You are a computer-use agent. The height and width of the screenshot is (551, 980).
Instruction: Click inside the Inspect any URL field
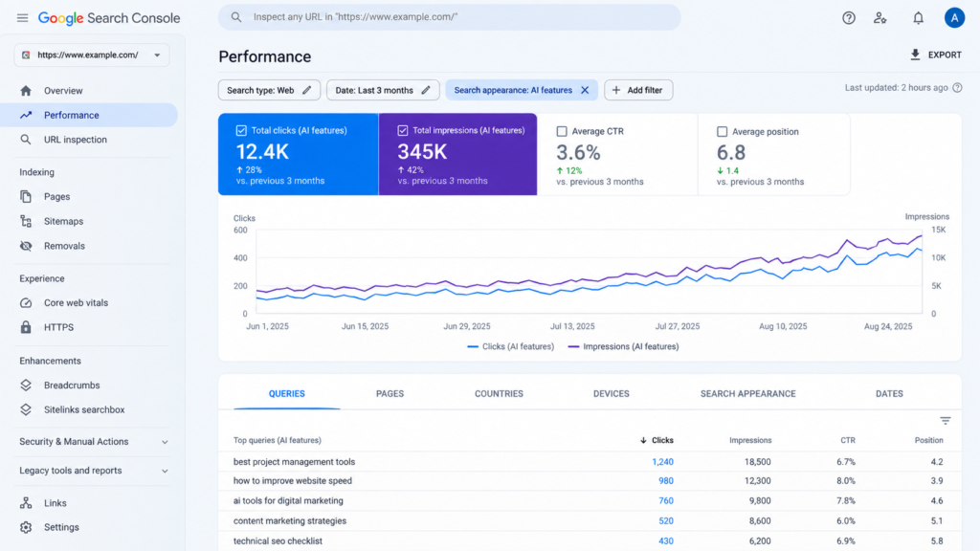coord(450,17)
